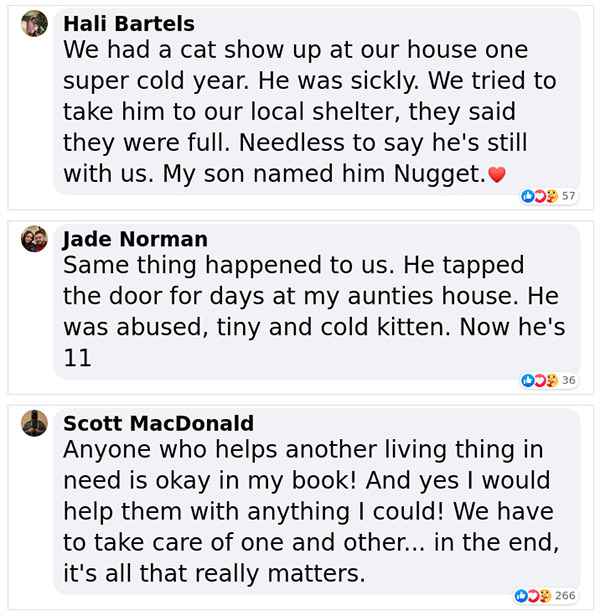Click care reaction icon on Jade's comment

point(552,380)
